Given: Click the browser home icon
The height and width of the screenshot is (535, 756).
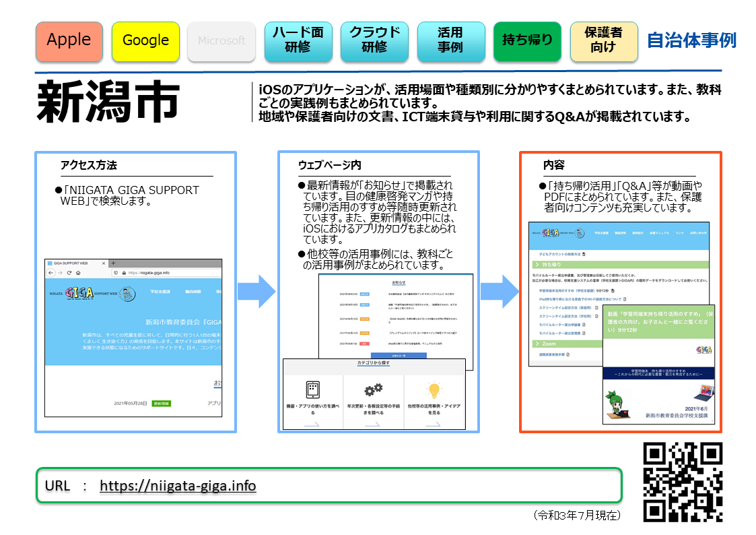Looking at the screenshot, I should point(78,273).
